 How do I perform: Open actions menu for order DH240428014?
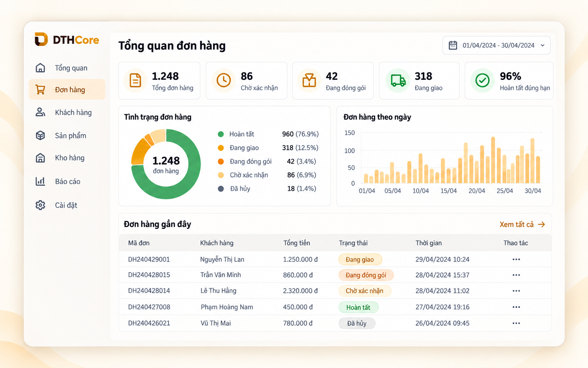516,291
